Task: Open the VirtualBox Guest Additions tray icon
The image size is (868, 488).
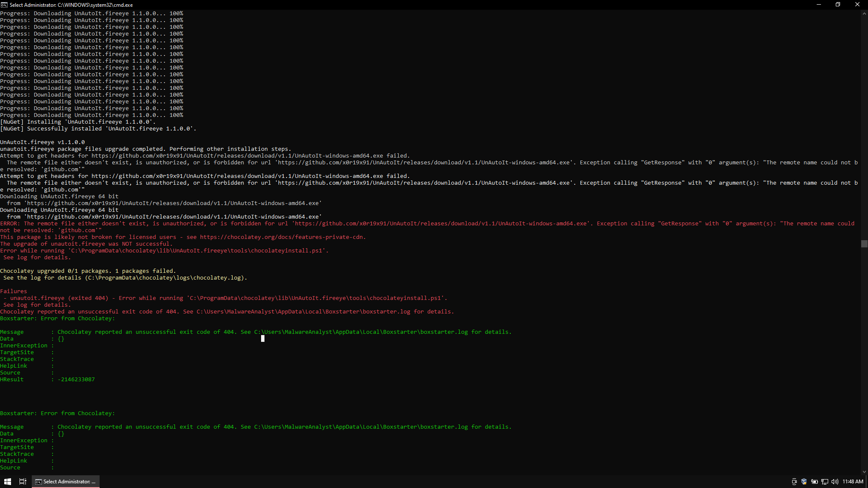Action: (x=804, y=482)
